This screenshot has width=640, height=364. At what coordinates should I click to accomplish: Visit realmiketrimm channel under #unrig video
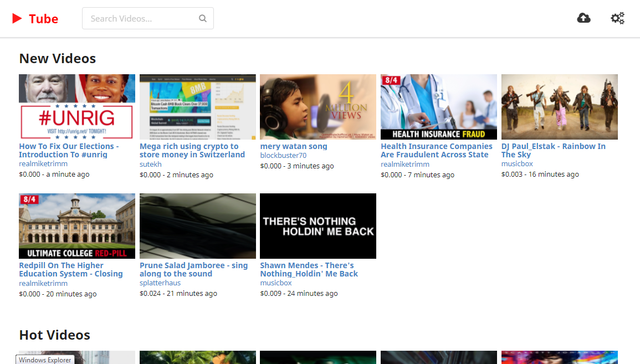[43, 164]
